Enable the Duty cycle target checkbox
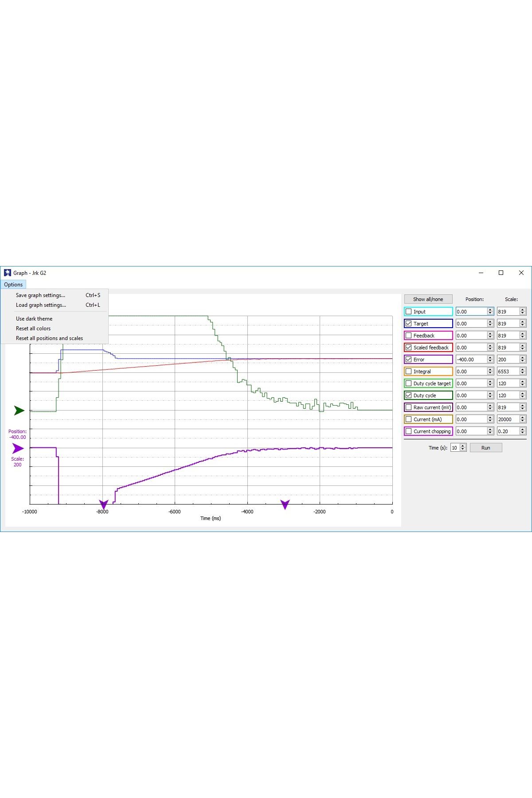Screen dimensions: 532x798 409,383
